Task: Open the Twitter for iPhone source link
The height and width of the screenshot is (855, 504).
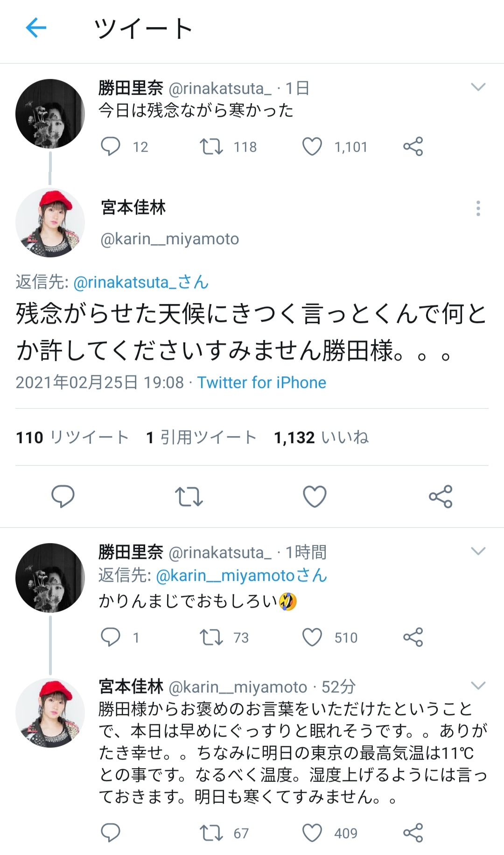Action: 261,383
